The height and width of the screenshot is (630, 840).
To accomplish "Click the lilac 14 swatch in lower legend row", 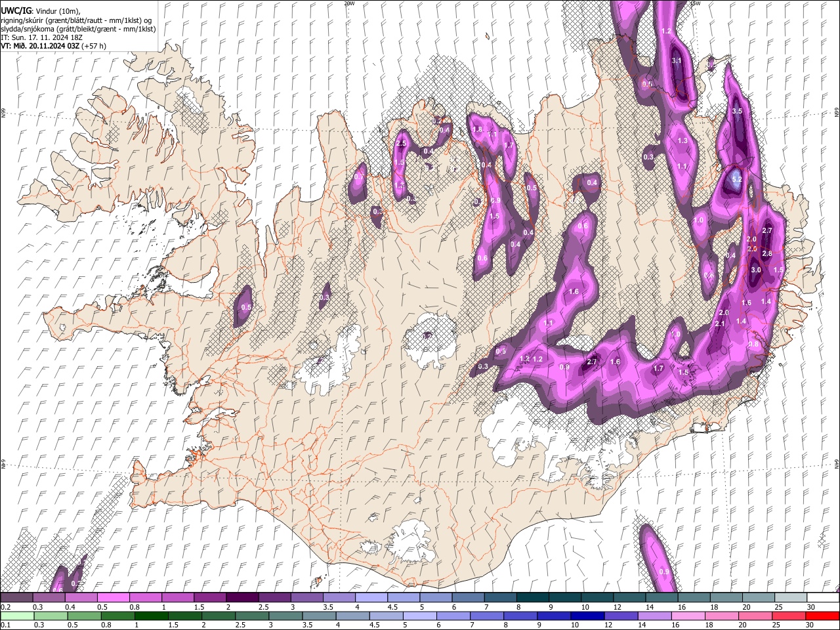I will pos(654,616).
